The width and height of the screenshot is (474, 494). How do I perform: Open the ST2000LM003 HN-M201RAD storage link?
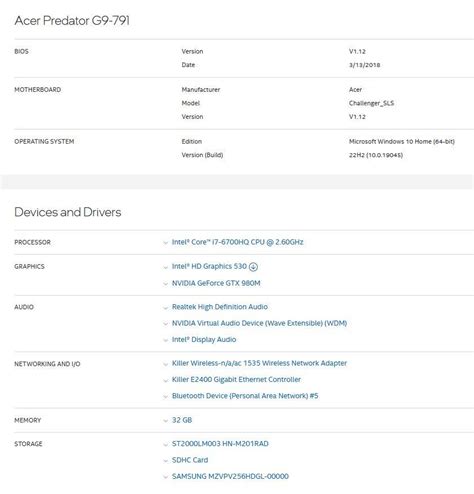(x=220, y=444)
